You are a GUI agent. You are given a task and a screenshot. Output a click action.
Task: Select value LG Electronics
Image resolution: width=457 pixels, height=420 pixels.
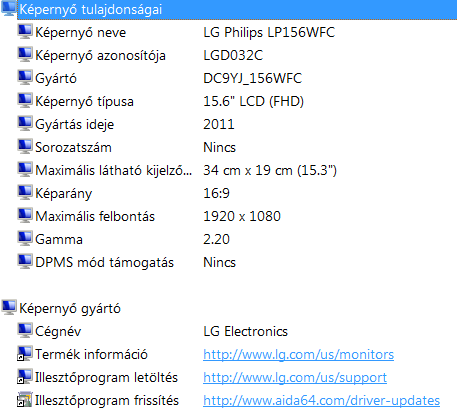[245, 331]
